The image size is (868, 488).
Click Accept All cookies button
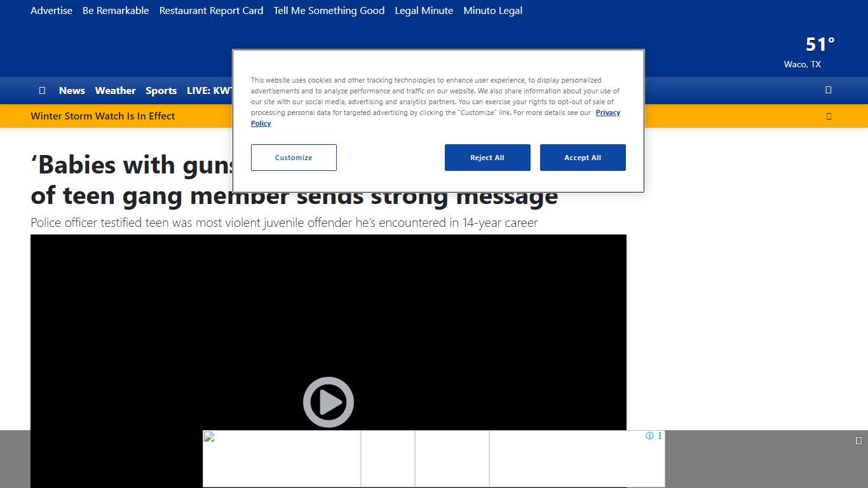(582, 158)
